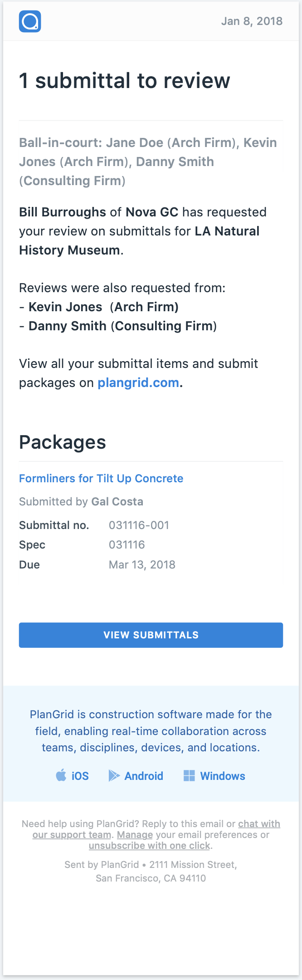Open the Windows app download link
Screen dimensions: 302x980
coord(222,776)
